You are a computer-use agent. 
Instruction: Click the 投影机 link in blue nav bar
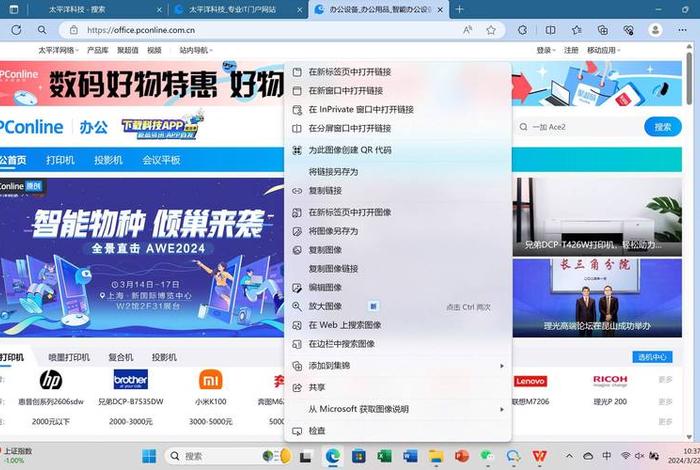coord(108,160)
